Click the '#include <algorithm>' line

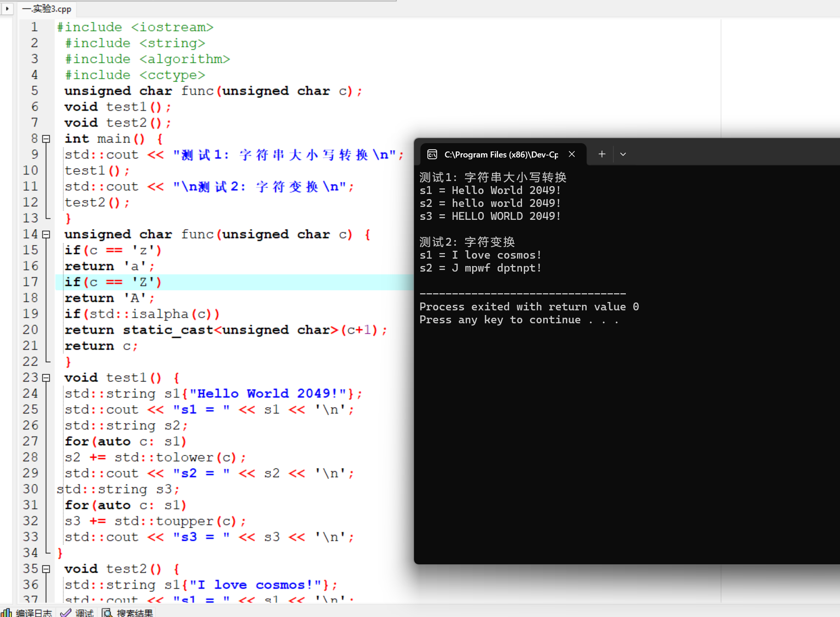tap(148, 59)
